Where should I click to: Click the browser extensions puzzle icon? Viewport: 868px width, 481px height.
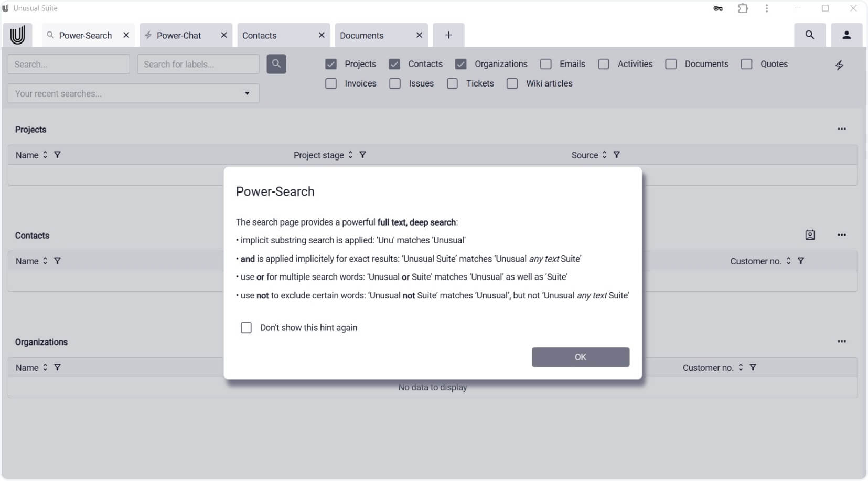(x=743, y=8)
